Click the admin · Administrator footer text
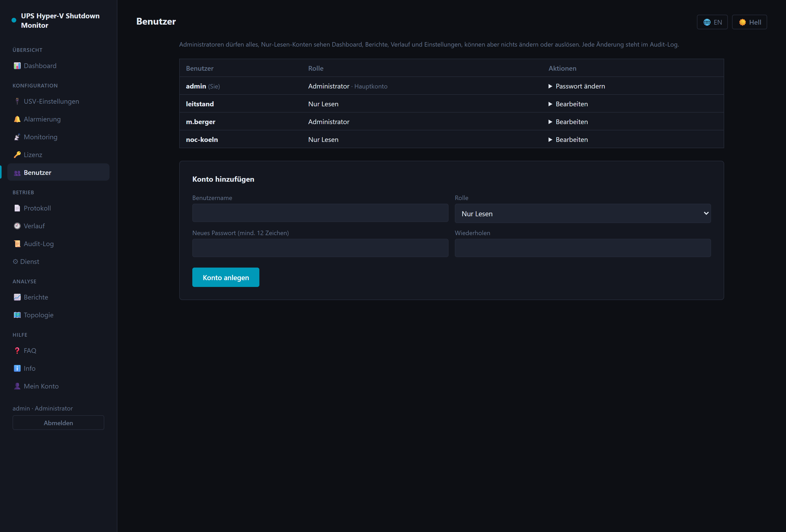Screen dimensions: 786x532 click(43, 408)
